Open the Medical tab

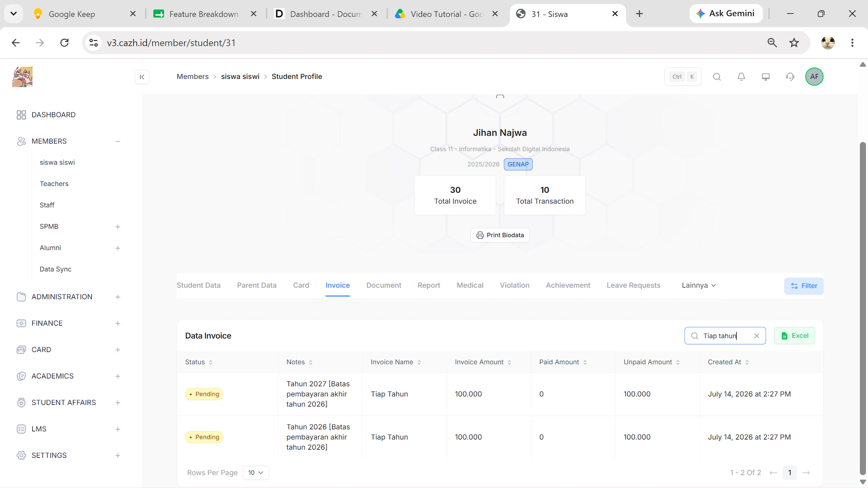click(470, 285)
